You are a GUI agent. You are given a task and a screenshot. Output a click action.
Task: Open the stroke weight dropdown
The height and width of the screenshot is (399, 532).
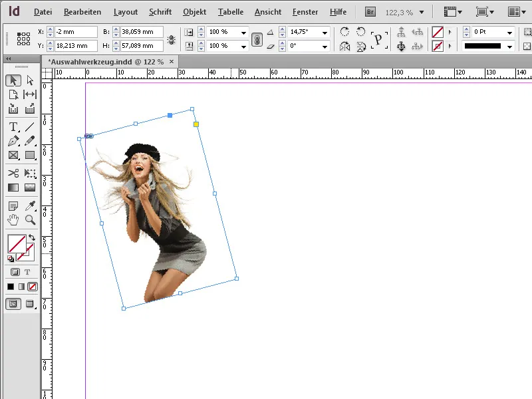[509, 31]
